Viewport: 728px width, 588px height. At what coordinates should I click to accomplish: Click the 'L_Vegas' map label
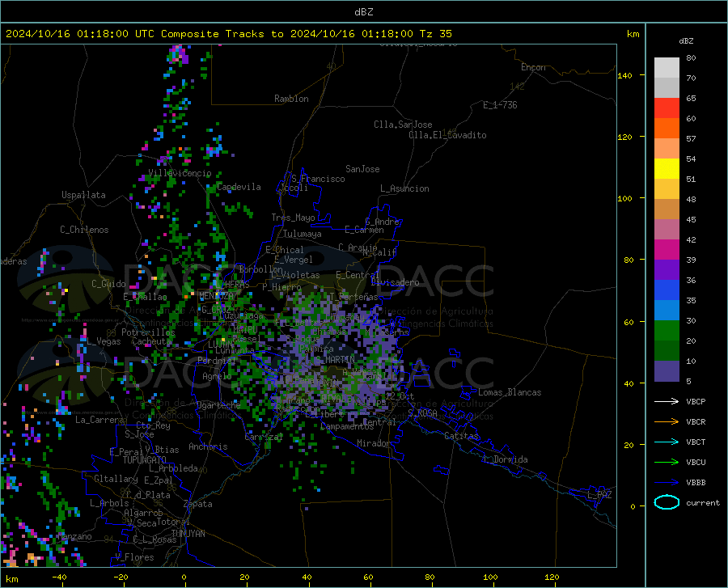[x=104, y=341]
